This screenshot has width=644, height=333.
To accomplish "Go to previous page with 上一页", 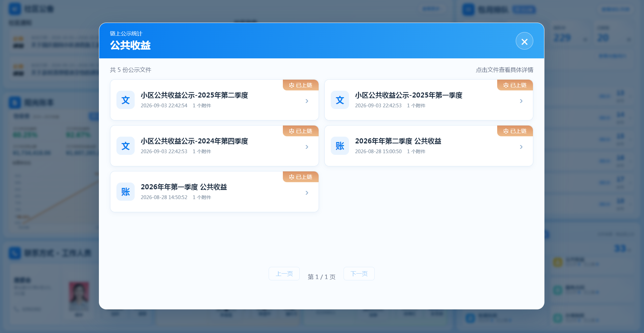I will [284, 274].
